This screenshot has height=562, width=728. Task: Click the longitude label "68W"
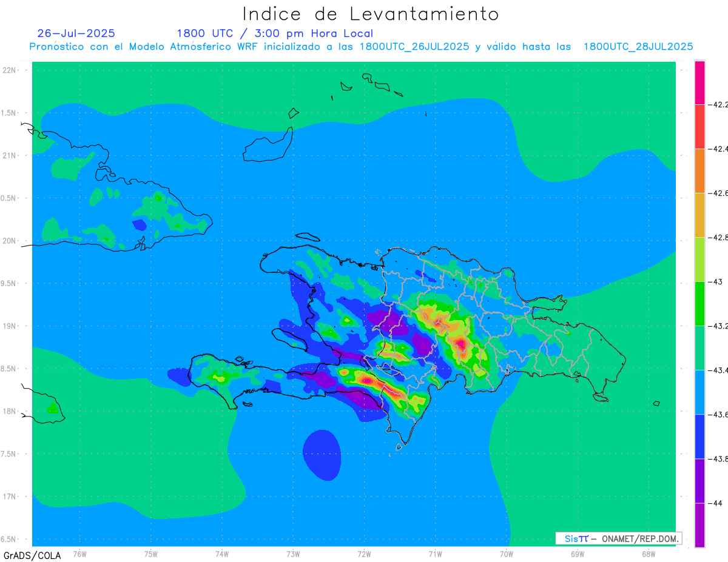point(648,554)
